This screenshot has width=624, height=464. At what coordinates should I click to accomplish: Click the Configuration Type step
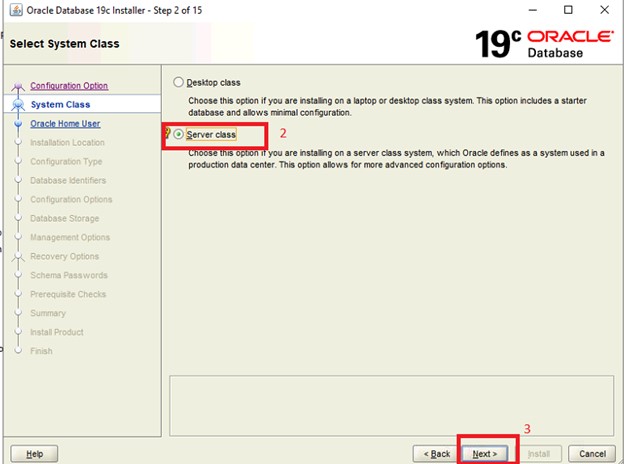(x=66, y=162)
